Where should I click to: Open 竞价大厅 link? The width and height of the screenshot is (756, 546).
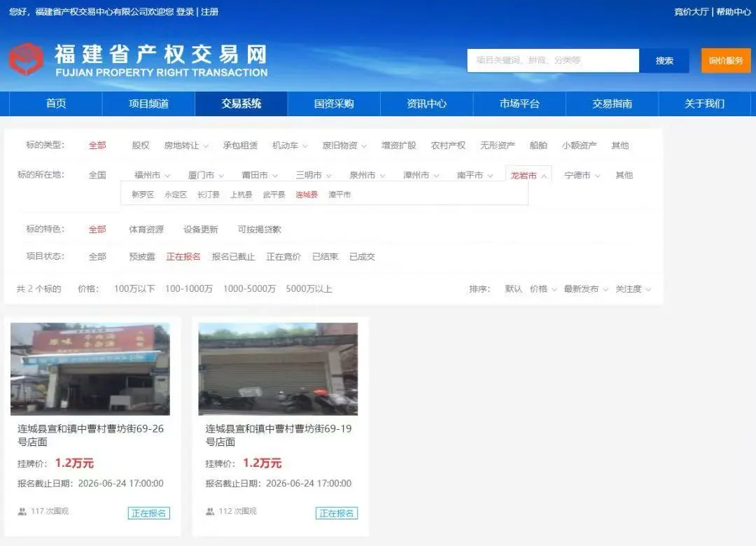click(692, 12)
